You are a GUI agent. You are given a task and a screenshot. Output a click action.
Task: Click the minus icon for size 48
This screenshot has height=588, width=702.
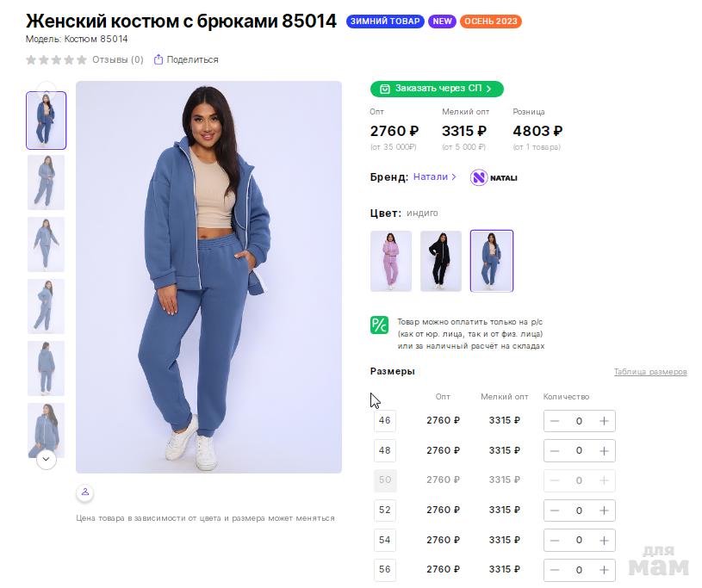555,451
